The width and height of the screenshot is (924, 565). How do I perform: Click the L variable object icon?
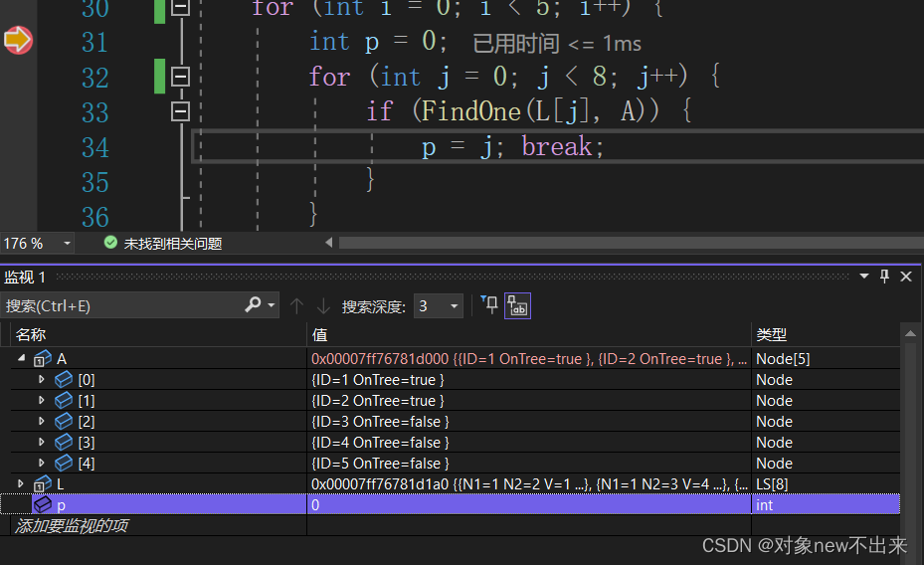[43, 483]
